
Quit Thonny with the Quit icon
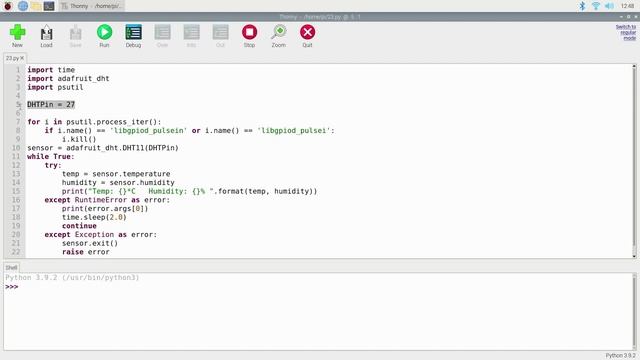(307, 36)
